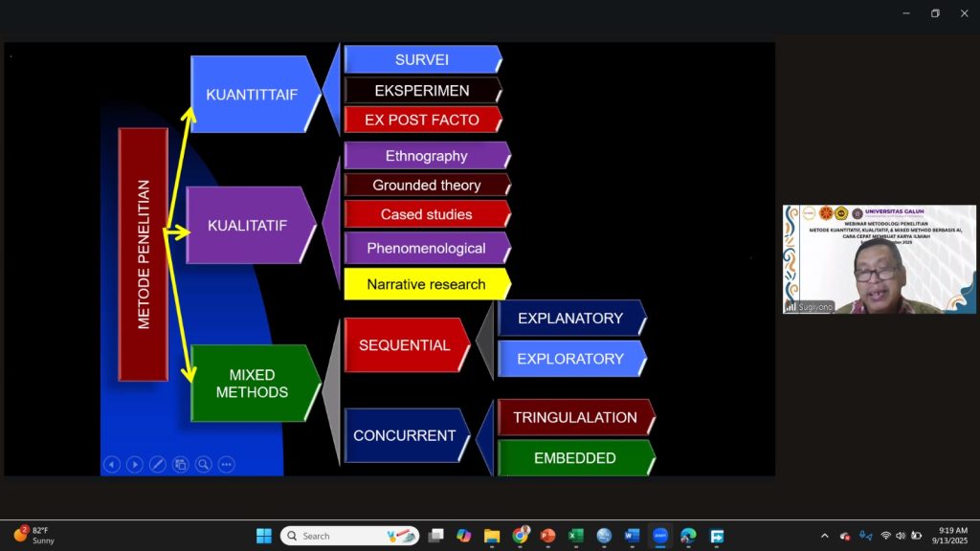Screen dimensions: 980x551
Task: Open the see all slides icon
Action: (x=180, y=464)
